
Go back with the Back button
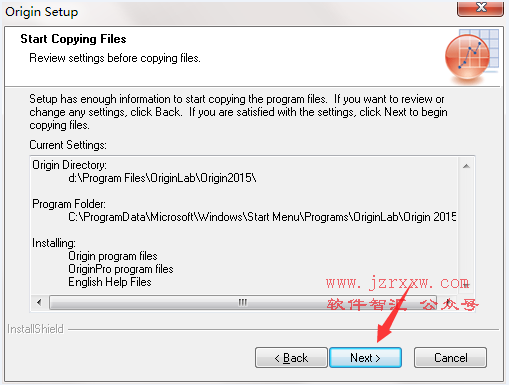[291, 358]
